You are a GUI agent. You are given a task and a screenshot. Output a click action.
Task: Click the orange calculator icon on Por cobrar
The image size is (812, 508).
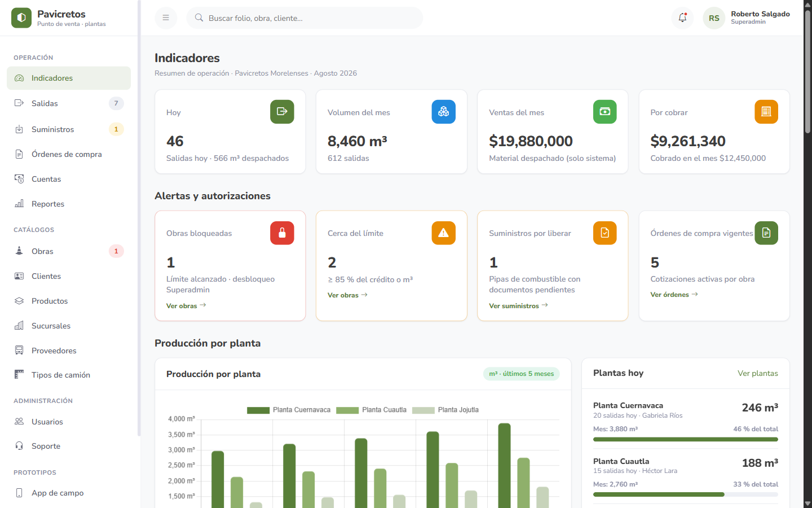766,112
